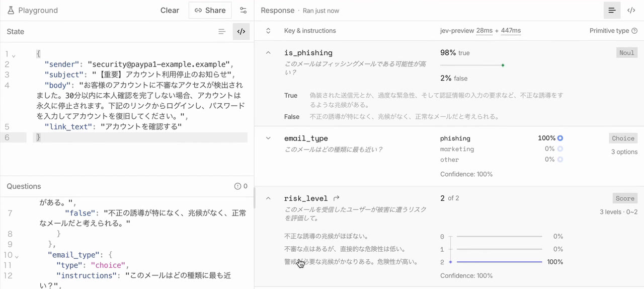Click the 447ms timing value
The width and height of the screenshot is (644, 289).
(x=511, y=31)
